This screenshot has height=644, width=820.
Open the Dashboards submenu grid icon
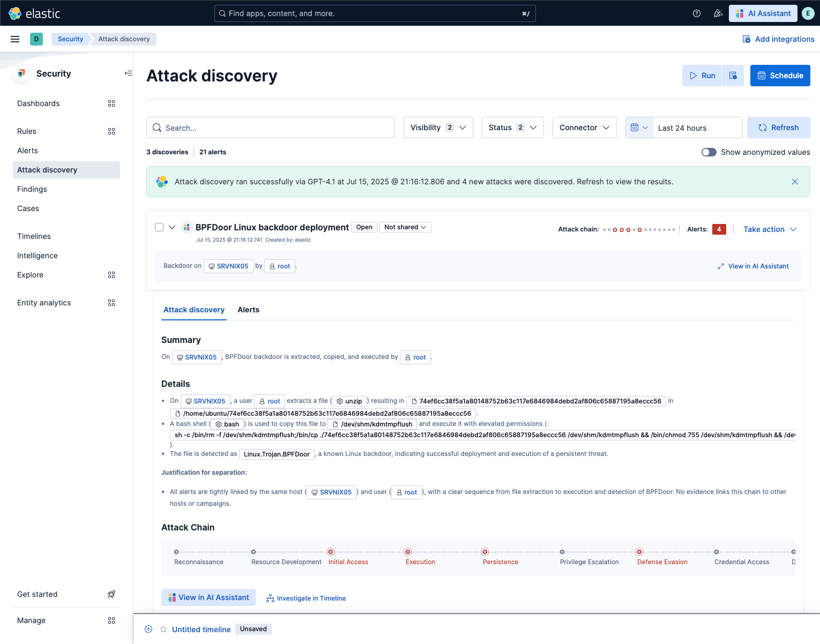click(x=111, y=103)
